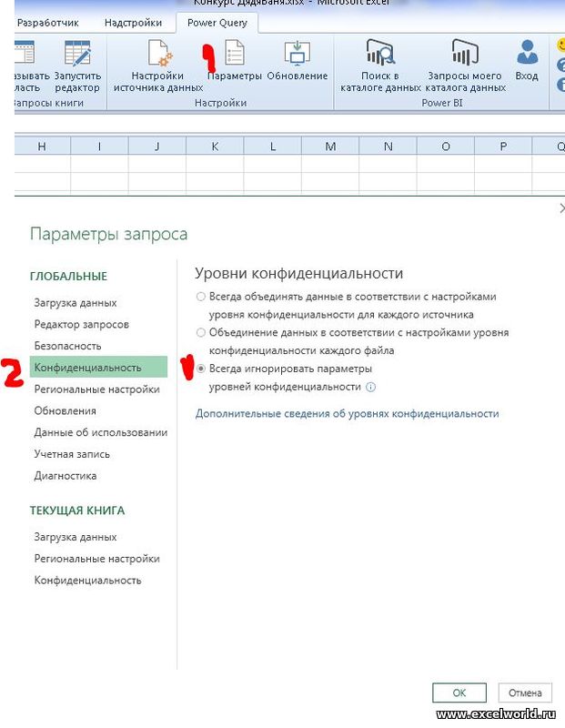Viewport: 565px width, 728px height.
Task: Open global Региональные настройки section
Action: click(x=97, y=389)
